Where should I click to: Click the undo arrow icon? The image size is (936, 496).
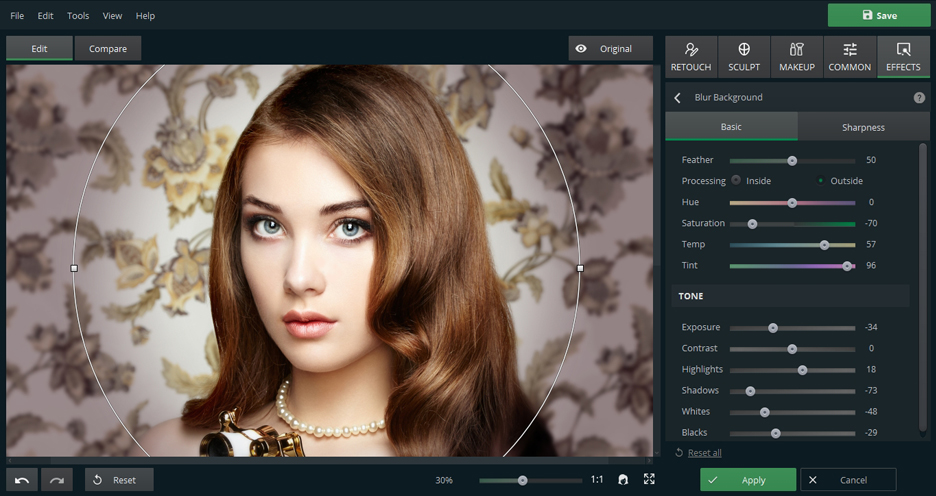[22, 480]
